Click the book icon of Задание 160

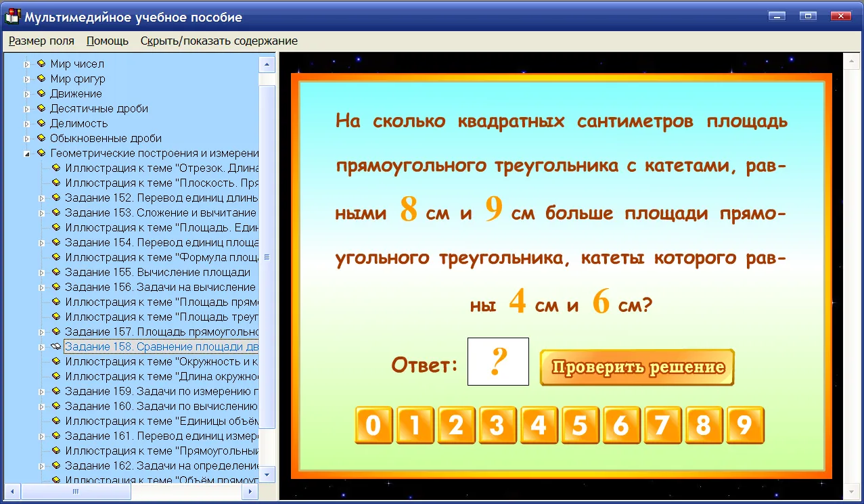(56, 406)
